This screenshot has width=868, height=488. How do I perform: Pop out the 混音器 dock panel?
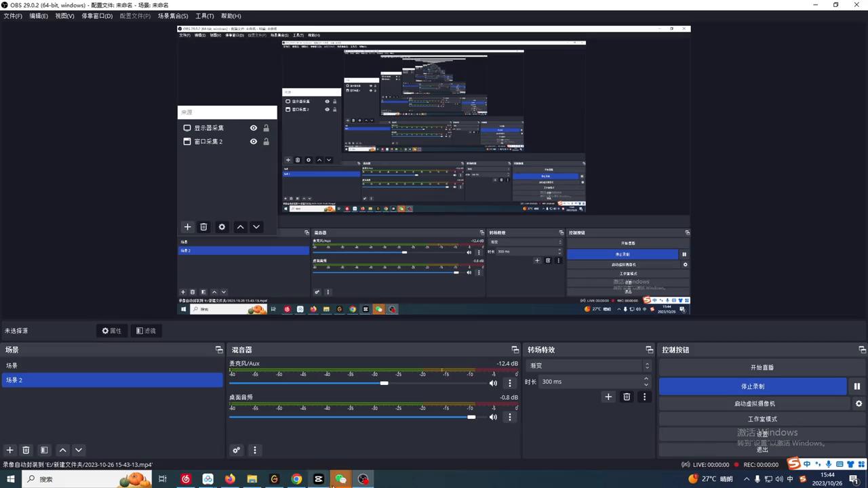tap(515, 350)
